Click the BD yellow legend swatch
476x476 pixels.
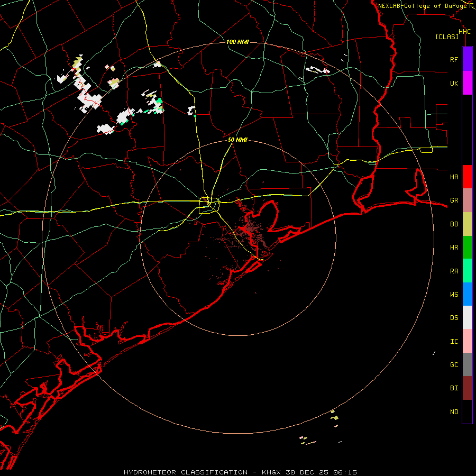point(467,224)
